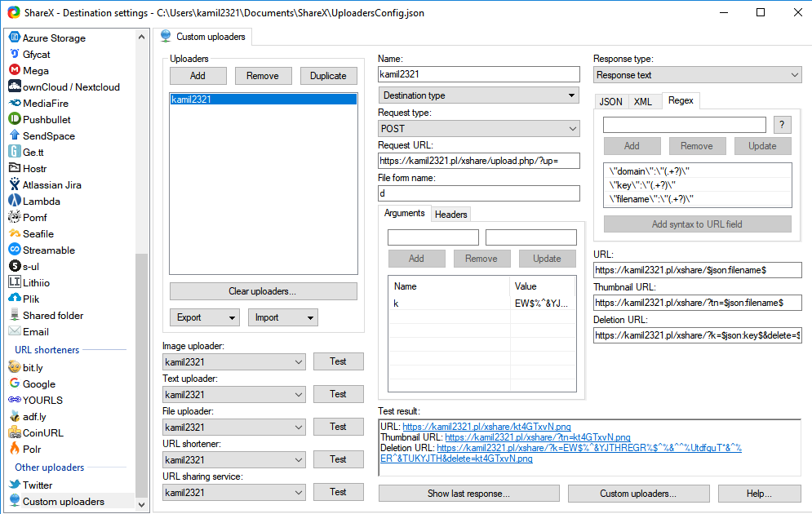Screen dimensions: 812x514
Task: Switch to the Headers tab
Action: (450, 214)
